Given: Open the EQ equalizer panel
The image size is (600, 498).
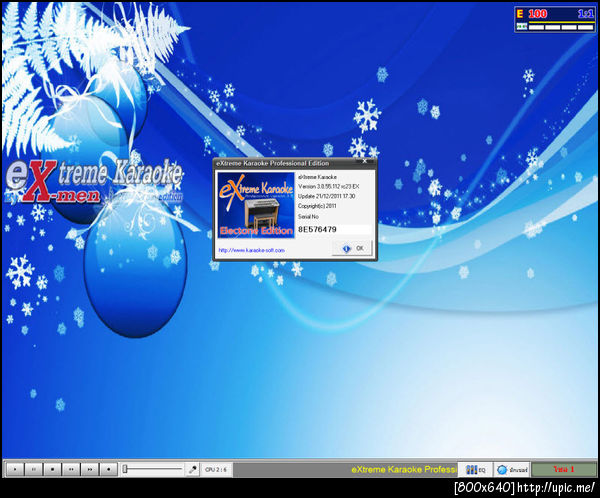Looking at the screenshot, I should click(475, 469).
